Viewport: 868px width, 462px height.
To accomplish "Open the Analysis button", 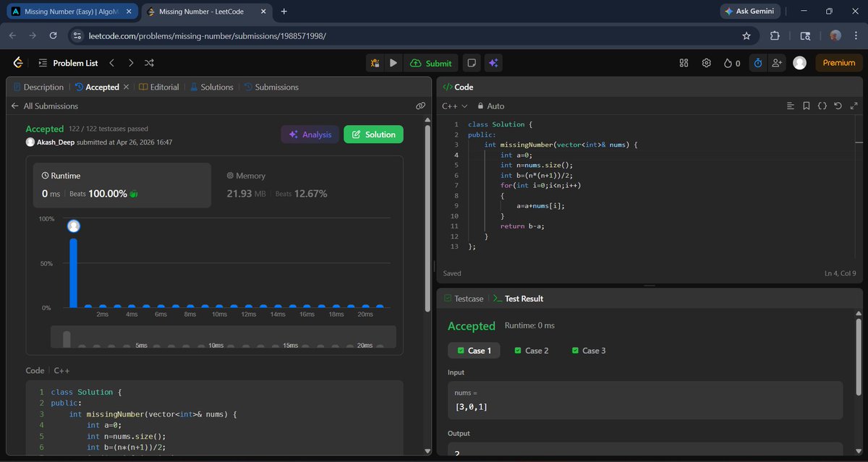I will 310,134.
